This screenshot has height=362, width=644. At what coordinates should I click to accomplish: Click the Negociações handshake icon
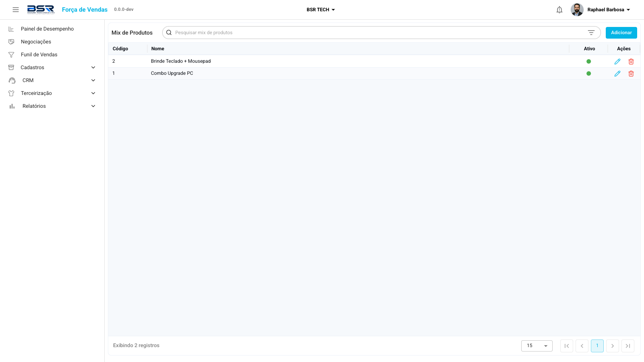(x=11, y=42)
